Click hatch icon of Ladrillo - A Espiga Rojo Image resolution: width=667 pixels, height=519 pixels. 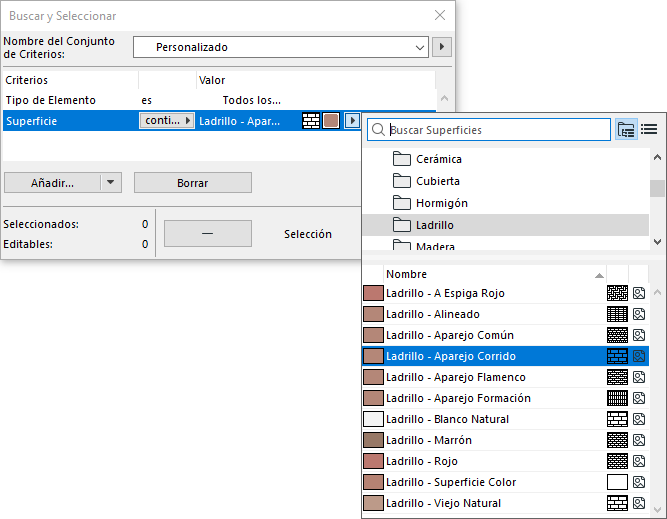(617, 293)
